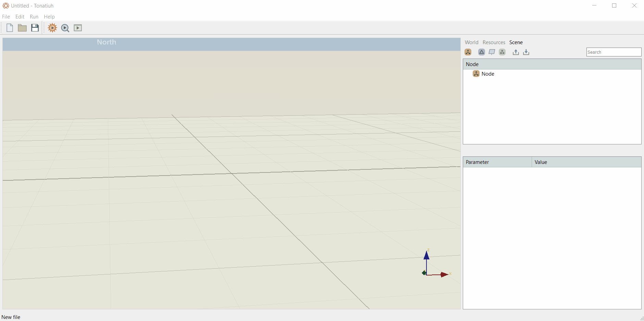Insert an array with the green blocks icon
Viewport: 644px width, 321px height.
pos(502,52)
